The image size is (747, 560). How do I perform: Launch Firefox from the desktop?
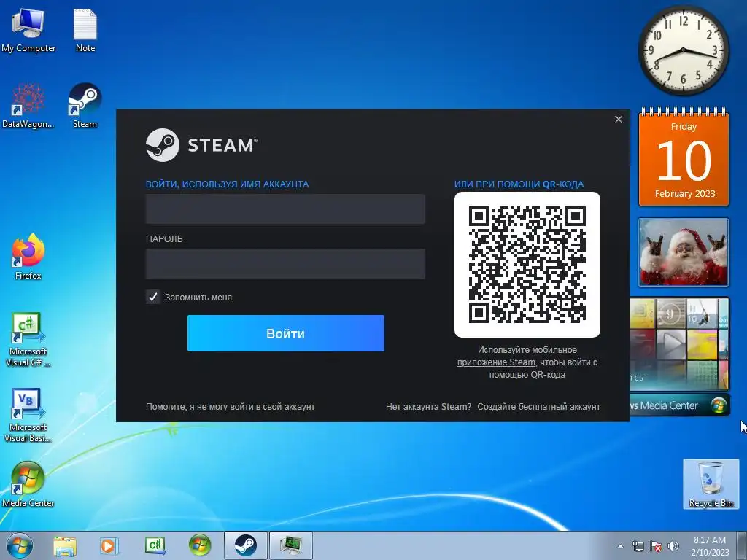(28, 256)
